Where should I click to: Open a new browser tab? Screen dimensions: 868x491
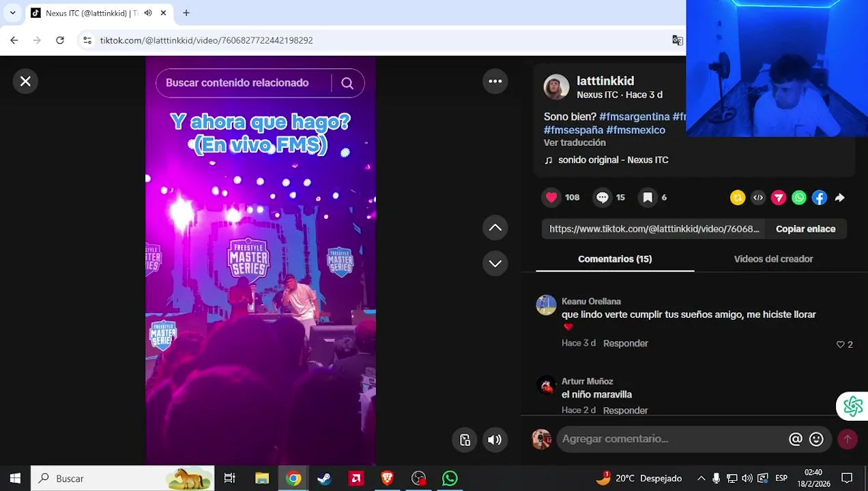(186, 13)
